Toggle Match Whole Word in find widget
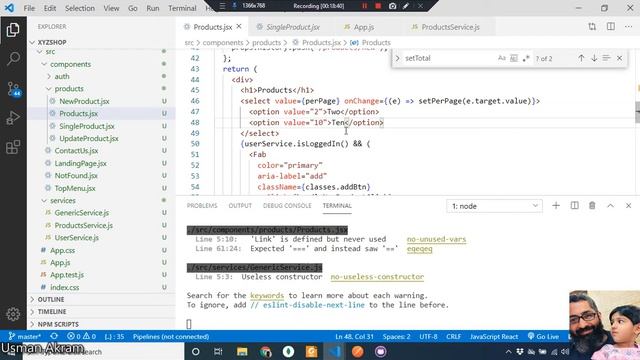Viewport: 640px width, 360px height. [x=514, y=58]
